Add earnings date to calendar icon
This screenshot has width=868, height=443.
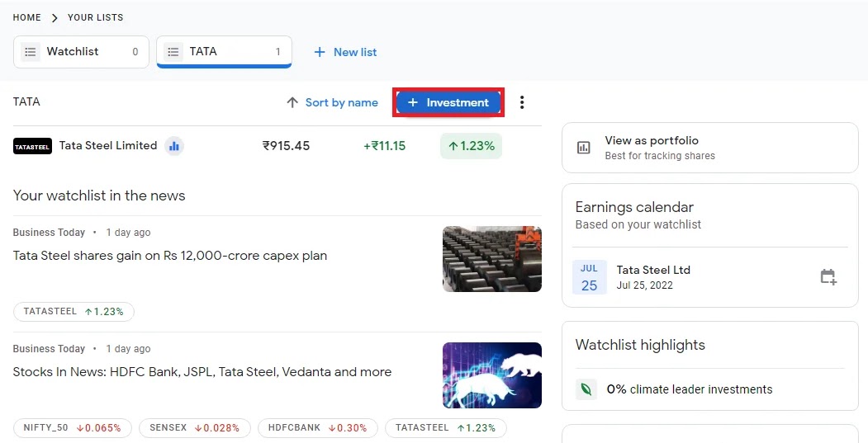[828, 276]
